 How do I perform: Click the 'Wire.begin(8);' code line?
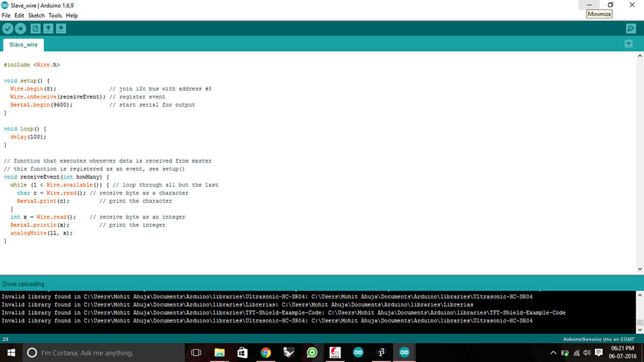click(33, 89)
